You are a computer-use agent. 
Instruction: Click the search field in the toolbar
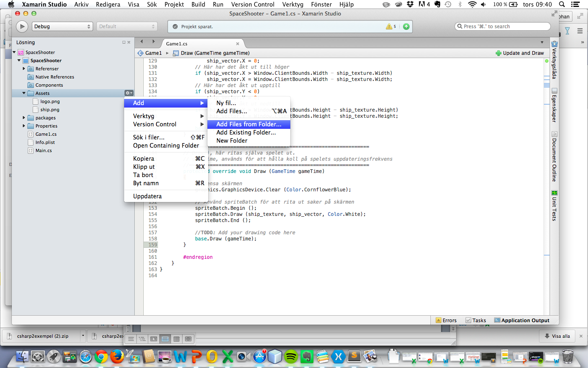pyautogui.click(x=503, y=27)
